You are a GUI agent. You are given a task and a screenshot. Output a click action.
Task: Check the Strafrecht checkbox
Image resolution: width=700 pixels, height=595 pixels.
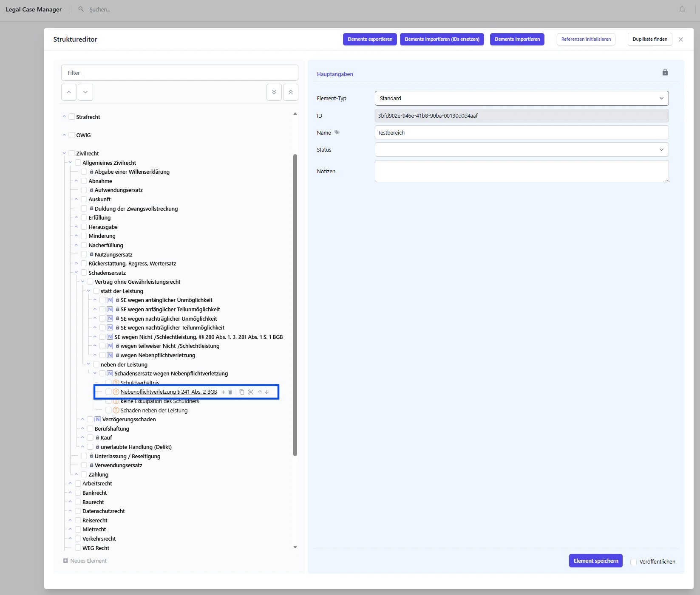72,117
